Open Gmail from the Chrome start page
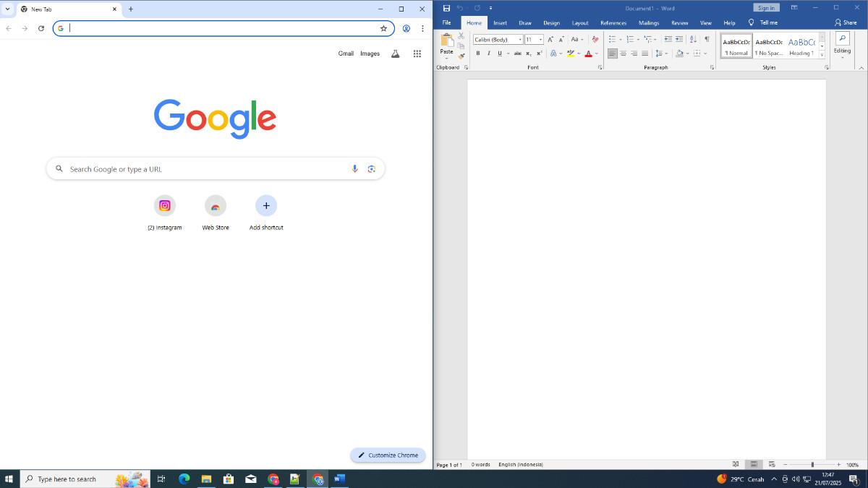868x488 pixels. click(346, 53)
